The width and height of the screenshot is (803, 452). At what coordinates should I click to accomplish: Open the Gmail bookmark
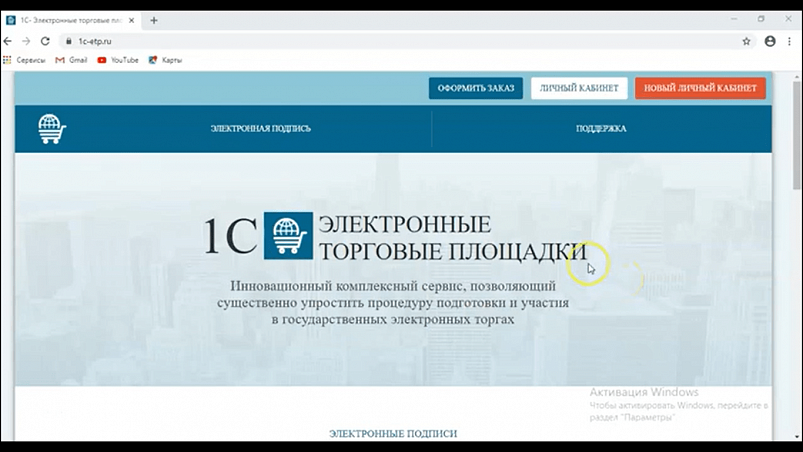coord(71,60)
